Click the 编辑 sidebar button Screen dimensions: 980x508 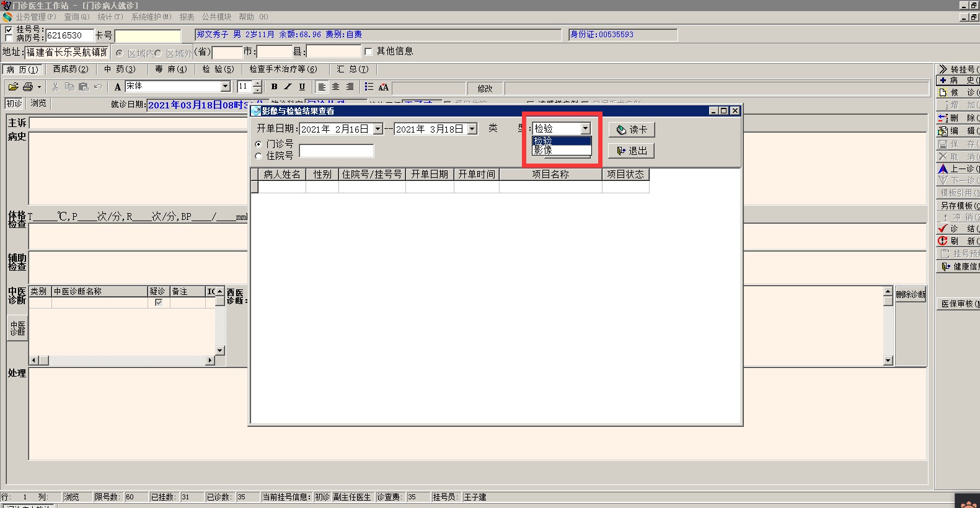pyautogui.click(x=958, y=131)
